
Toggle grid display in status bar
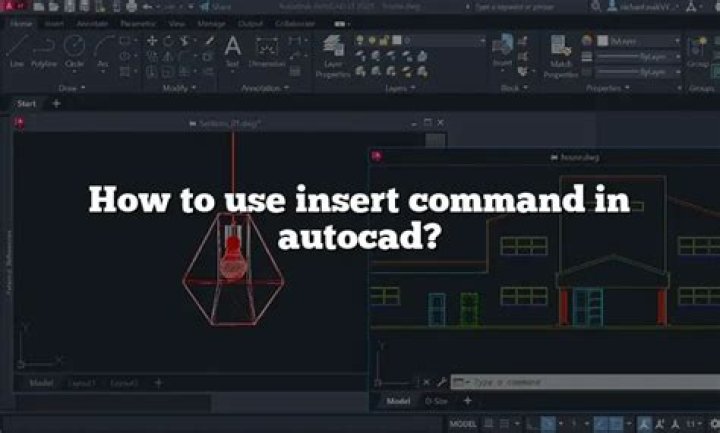click(489, 423)
